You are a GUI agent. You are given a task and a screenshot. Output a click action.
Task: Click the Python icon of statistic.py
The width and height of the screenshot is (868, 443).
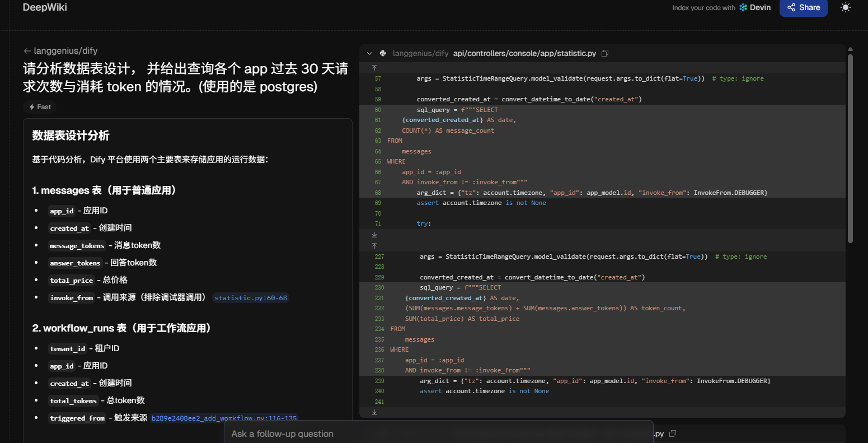pyautogui.click(x=383, y=54)
